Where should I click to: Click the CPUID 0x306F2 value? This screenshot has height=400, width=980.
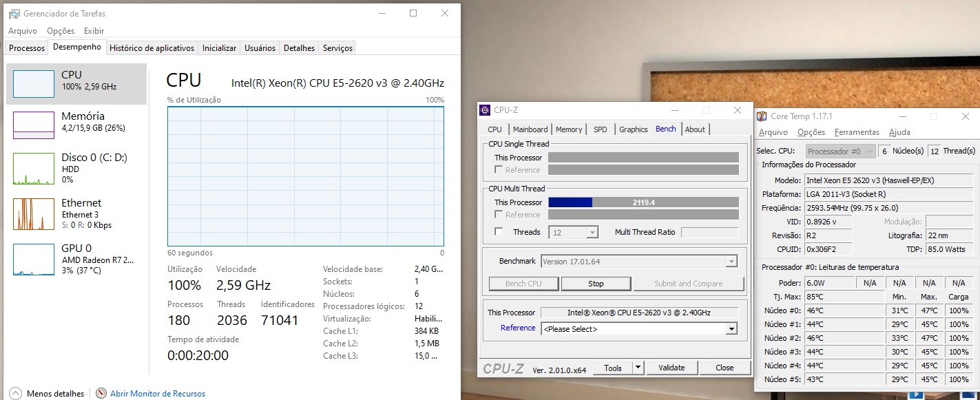point(828,249)
